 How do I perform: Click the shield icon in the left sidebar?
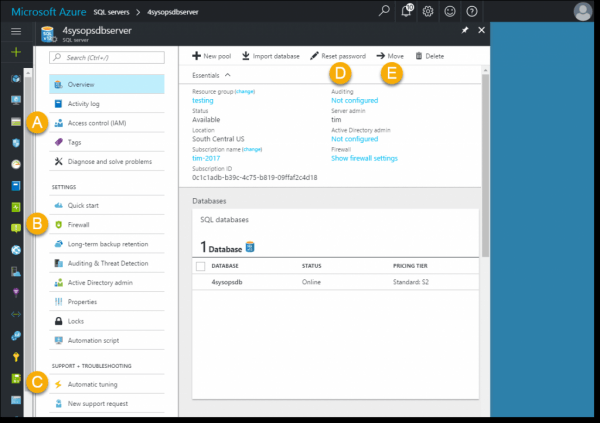point(16,143)
